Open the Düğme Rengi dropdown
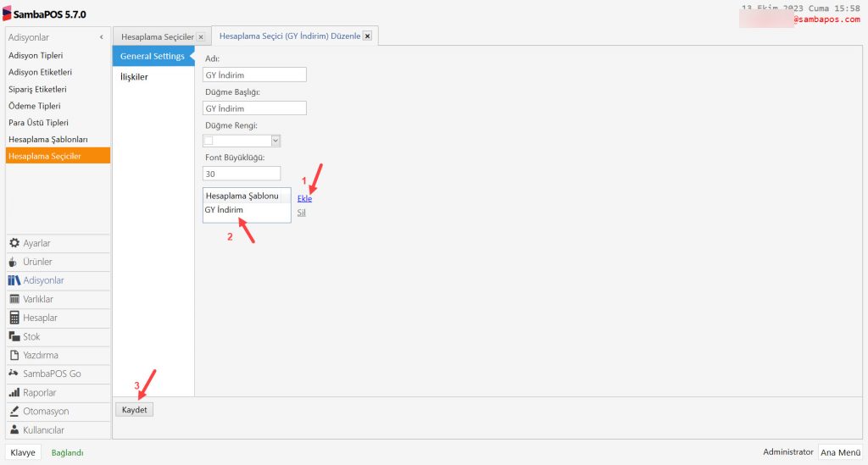The width and height of the screenshot is (868, 465). tap(275, 141)
